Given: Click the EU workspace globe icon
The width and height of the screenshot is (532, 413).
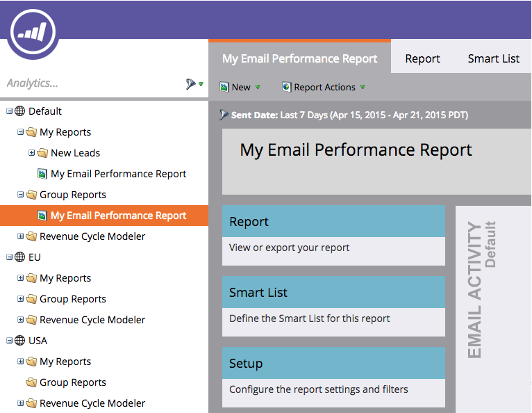Looking at the screenshot, I should 19,257.
